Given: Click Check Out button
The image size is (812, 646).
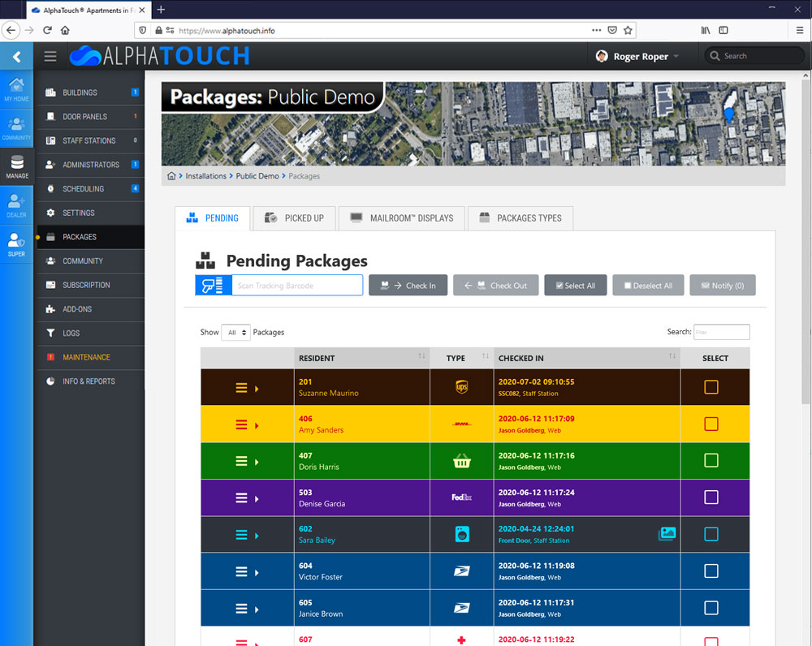Looking at the screenshot, I should pyautogui.click(x=495, y=285).
